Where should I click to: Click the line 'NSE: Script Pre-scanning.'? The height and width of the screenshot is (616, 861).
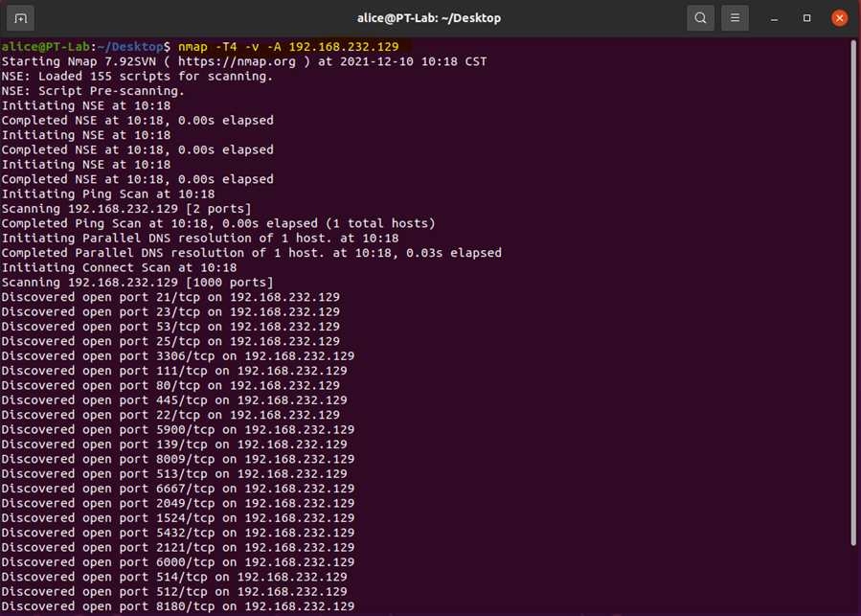[x=93, y=91]
